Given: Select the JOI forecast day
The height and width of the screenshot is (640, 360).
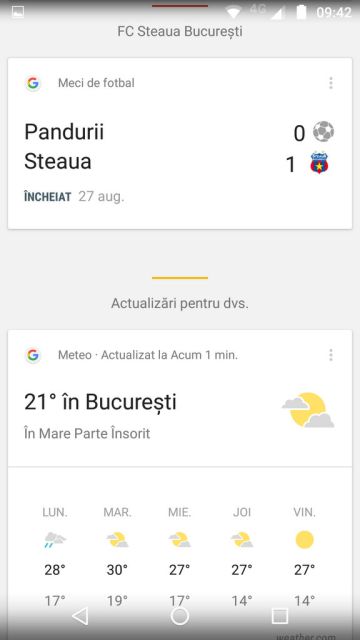Looking at the screenshot, I should pyautogui.click(x=242, y=557).
